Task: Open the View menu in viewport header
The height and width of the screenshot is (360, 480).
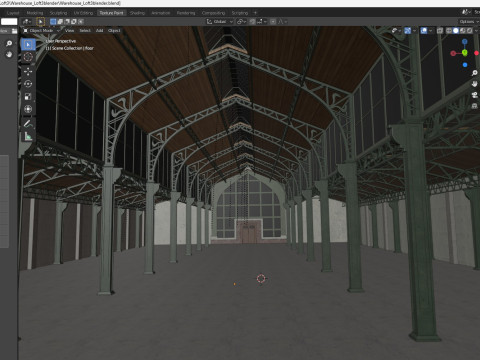Action: coord(69,30)
